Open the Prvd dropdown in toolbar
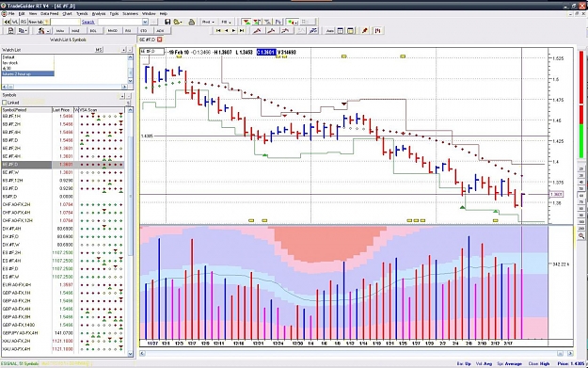 [x=208, y=23]
